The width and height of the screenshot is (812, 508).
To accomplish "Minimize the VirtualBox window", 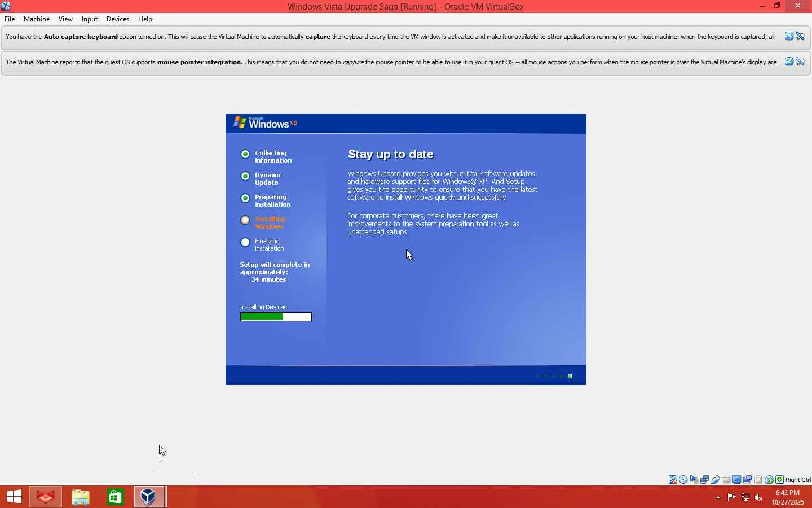I will 762,6.
